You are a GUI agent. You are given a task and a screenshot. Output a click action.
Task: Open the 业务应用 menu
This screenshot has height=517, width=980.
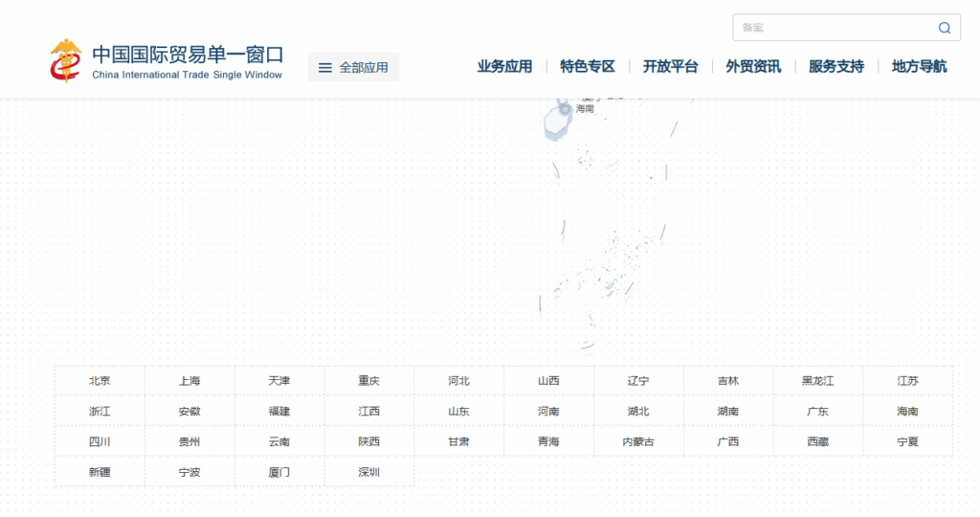(x=504, y=66)
